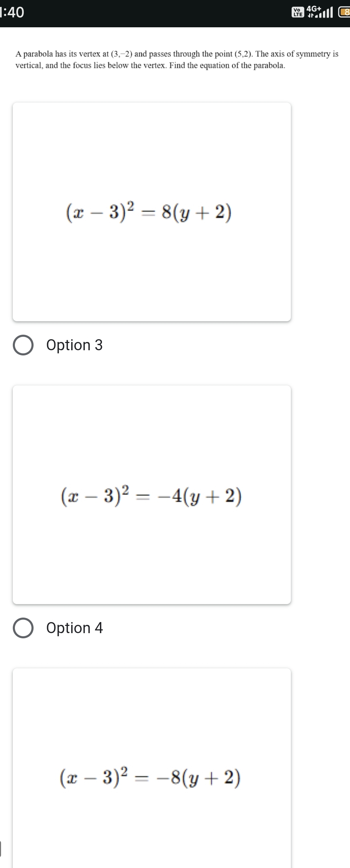Tap the clock time in status bar
The image size is (350, 868).
pyautogui.click(x=12, y=12)
